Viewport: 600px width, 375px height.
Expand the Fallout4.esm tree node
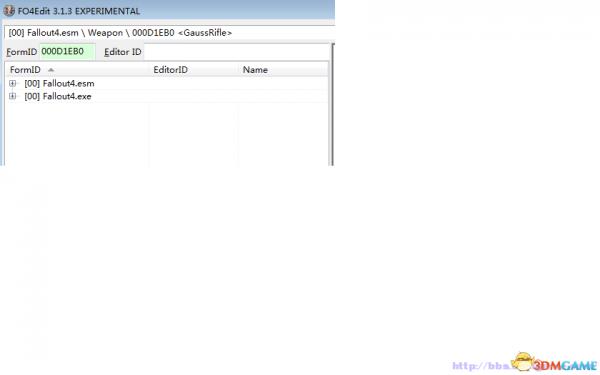13,83
